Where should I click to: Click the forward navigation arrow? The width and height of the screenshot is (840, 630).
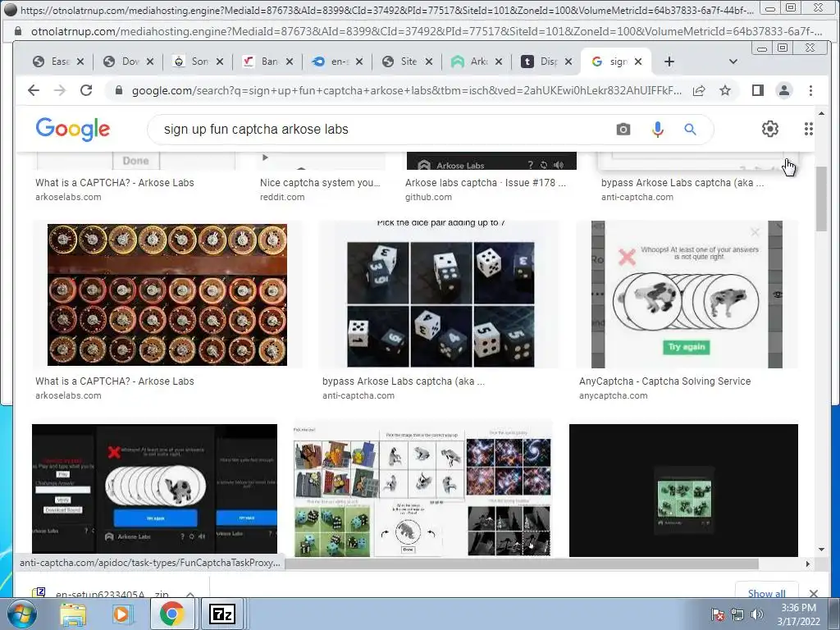coord(60,90)
